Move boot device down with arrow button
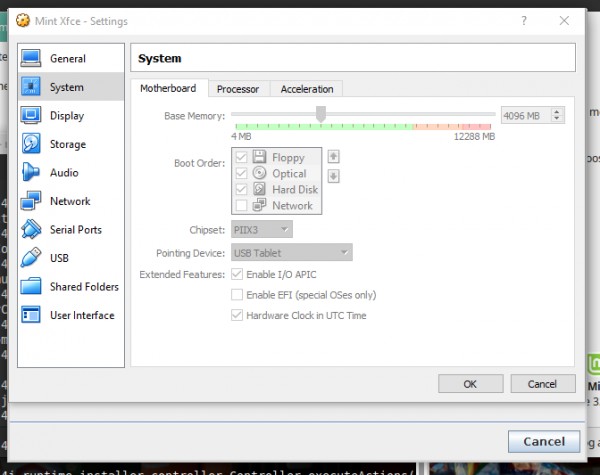This screenshot has height=475, width=600. tap(333, 176)
